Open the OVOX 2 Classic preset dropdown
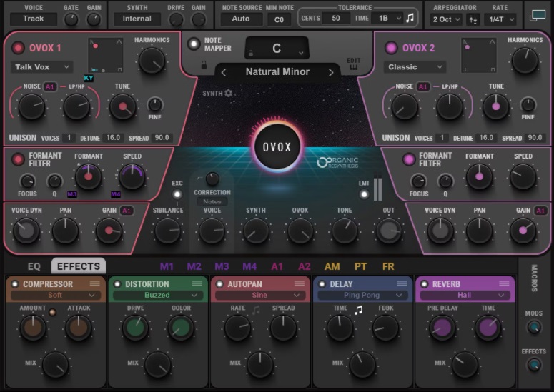The height and width of the screenshot is (392, 554). 415,66
